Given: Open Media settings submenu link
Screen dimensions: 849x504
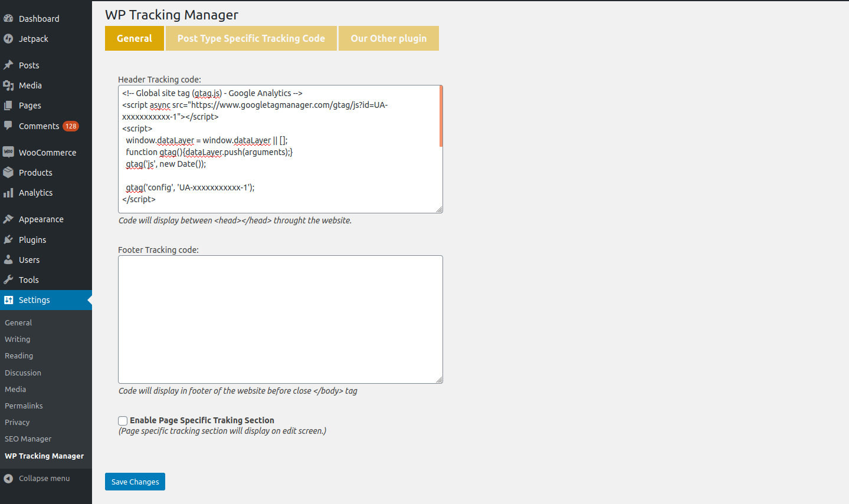Looking at the screenshot, I should 15,390.
